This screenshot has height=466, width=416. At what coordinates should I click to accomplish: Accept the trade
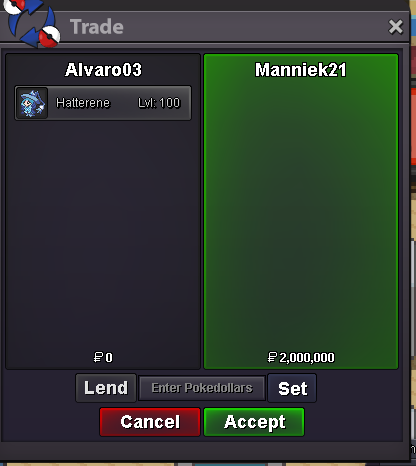254,422
